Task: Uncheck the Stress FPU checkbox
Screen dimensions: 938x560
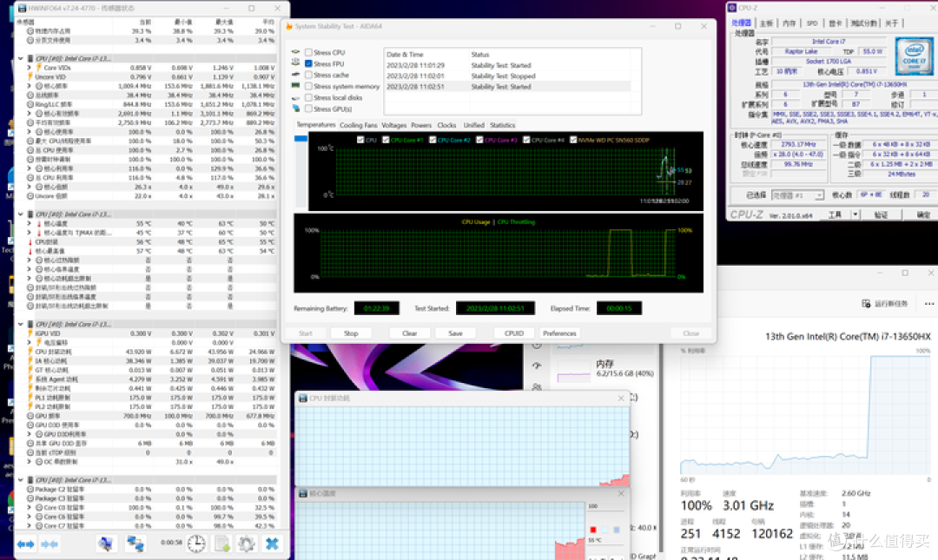Action: point(308,63)
